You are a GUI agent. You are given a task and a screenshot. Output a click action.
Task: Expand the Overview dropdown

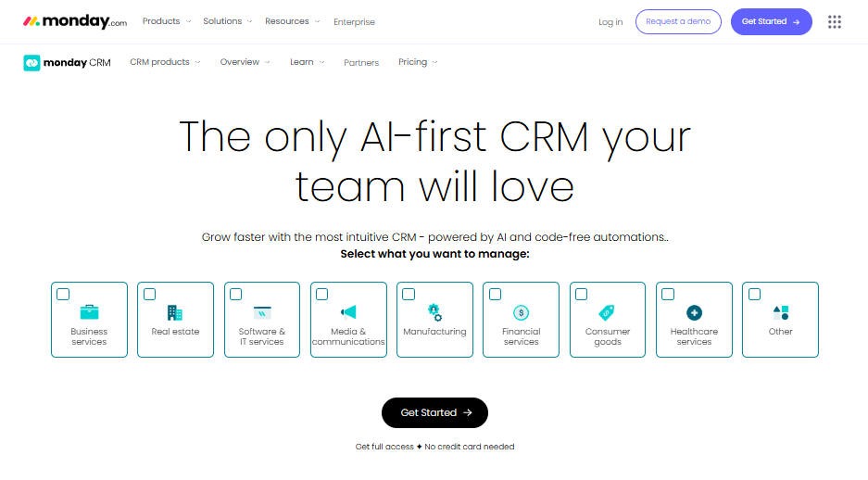coord(245,62)
